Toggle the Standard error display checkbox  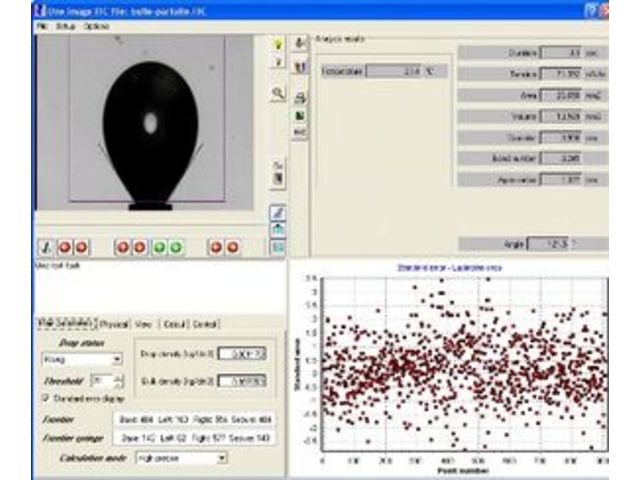click(46, 398)
